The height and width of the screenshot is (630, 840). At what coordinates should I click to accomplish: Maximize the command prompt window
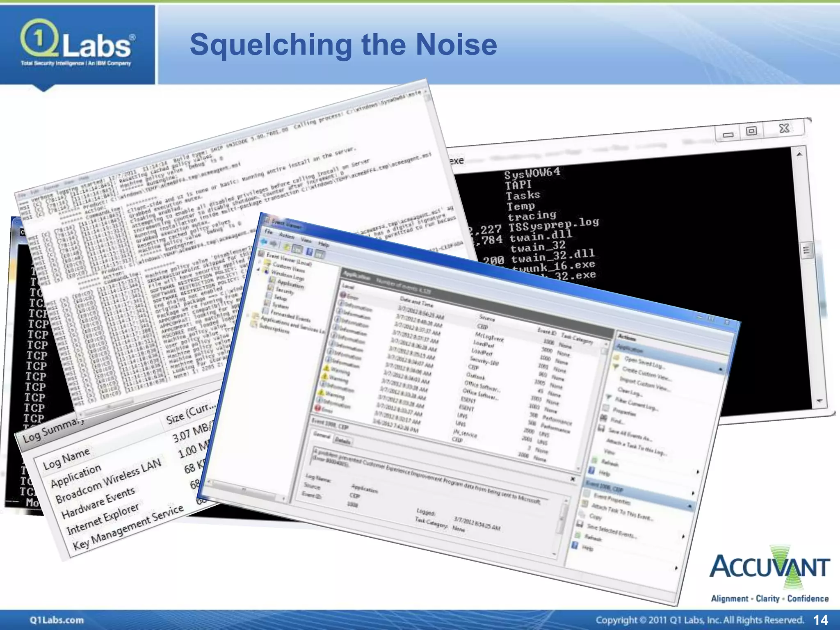click(x=751, y=131)
